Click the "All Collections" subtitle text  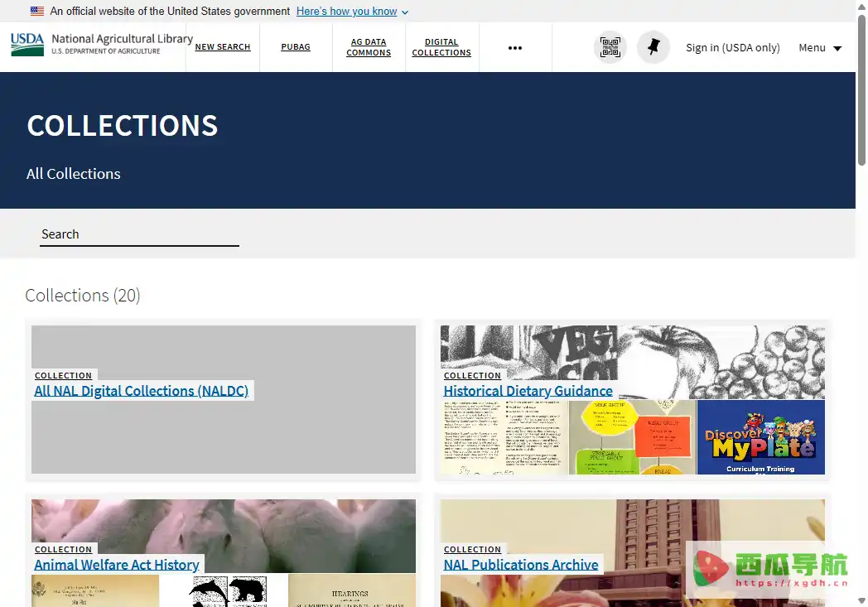tap(73, 174)
